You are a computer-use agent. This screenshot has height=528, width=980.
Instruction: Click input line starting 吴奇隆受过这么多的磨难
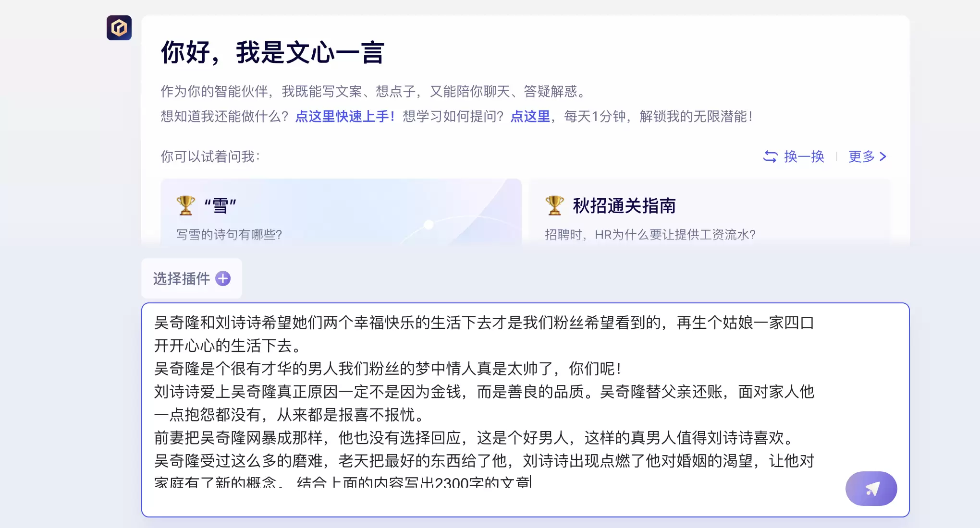tap(484, 461)
